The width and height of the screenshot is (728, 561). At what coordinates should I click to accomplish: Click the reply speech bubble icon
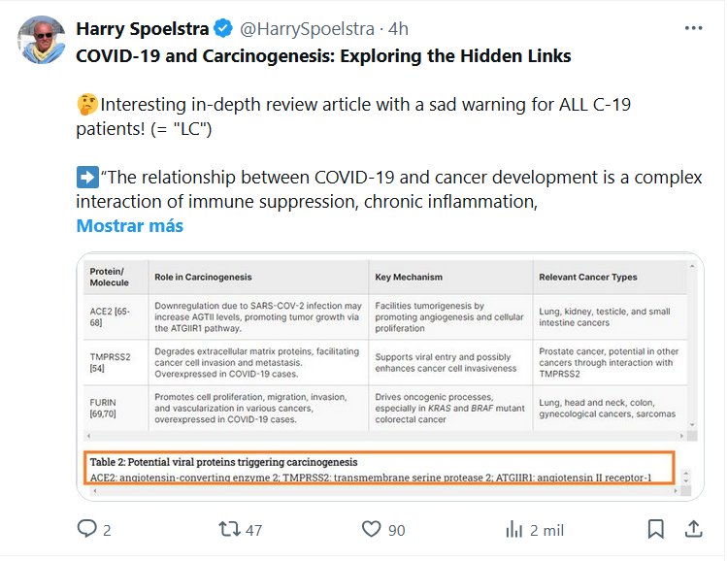click(87, 529)
